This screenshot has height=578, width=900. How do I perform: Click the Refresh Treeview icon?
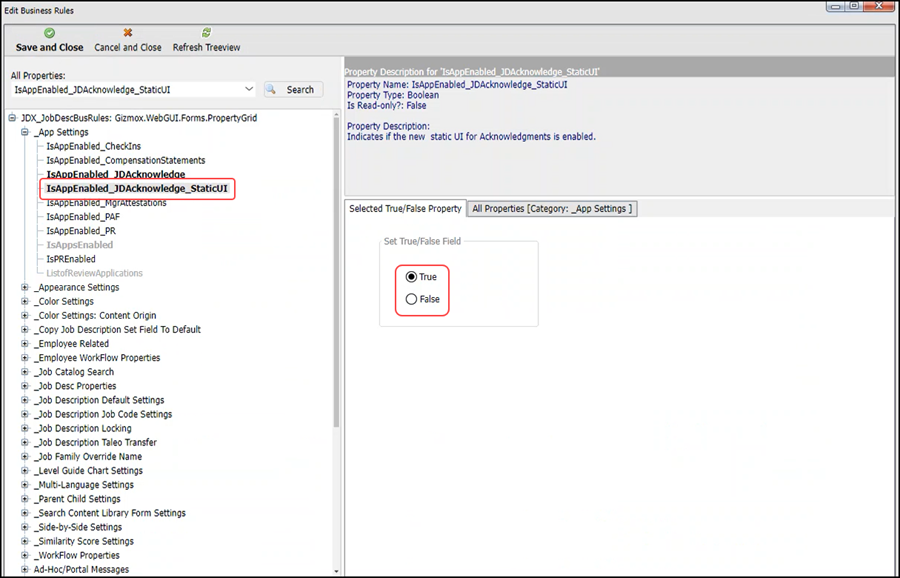pyautogui.click(x=206, y=33)
